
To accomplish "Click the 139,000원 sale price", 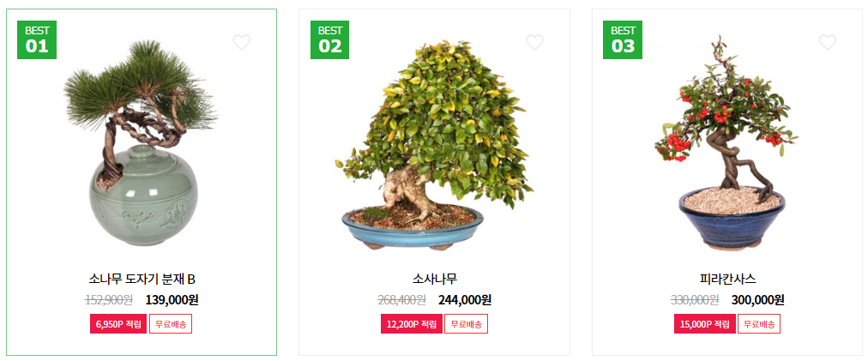I will coord(172,300).
